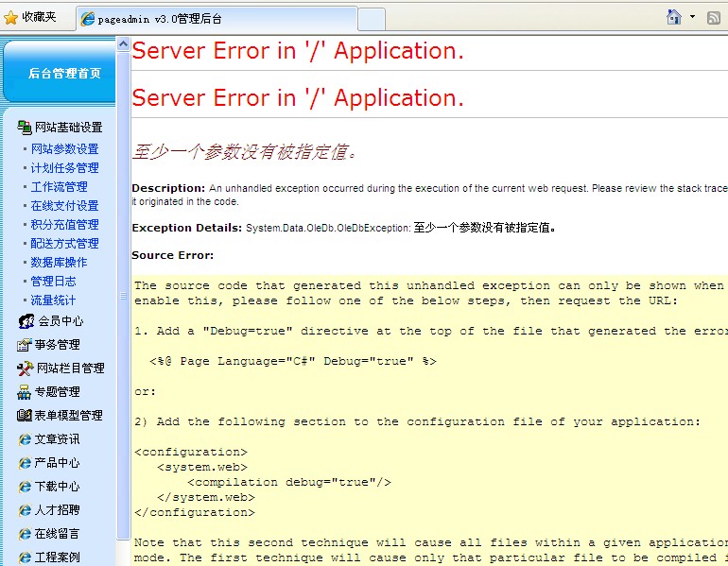Expand the 产品中心 menu group

click(x=57, y=463)
